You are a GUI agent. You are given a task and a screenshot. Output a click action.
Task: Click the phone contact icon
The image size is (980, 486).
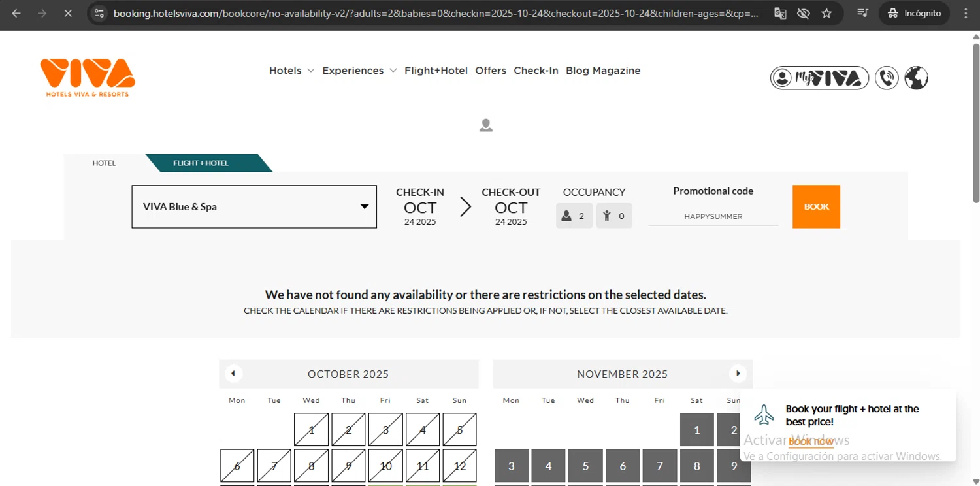coord(887,78)
